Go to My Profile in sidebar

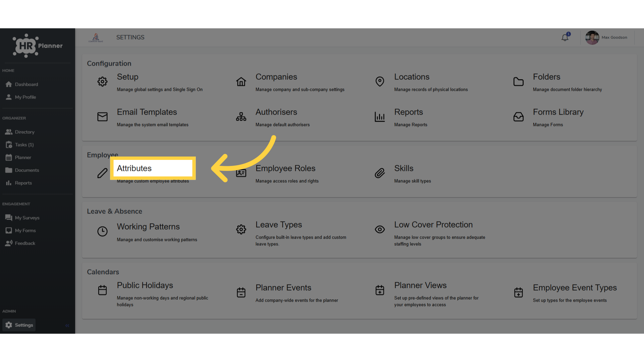pos(21,97)
